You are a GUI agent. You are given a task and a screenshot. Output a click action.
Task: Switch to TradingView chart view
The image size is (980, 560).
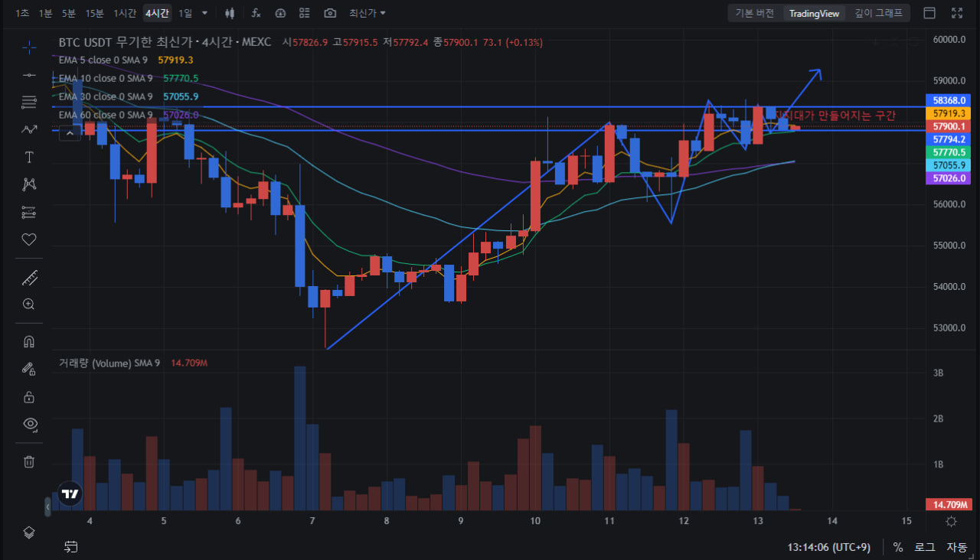(815, 13)
